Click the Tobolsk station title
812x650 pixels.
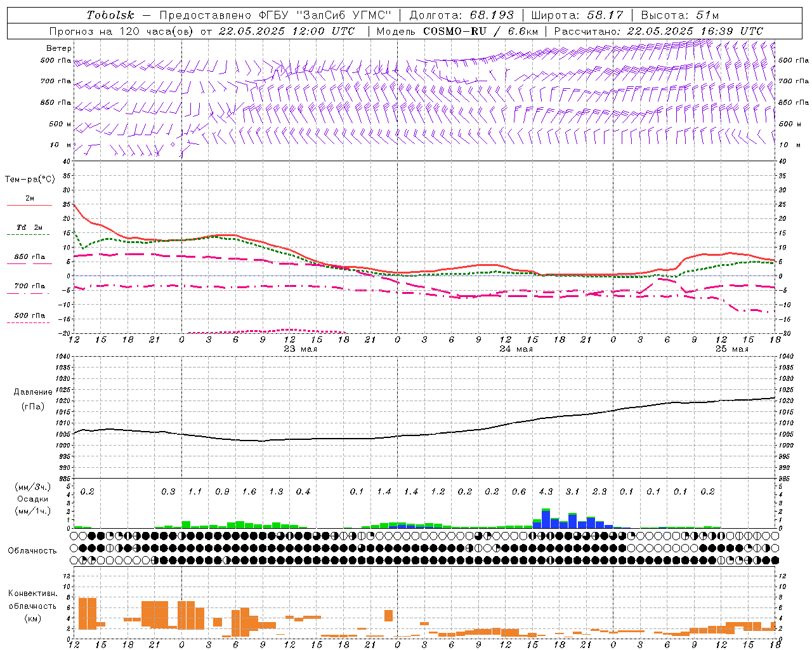pyautogui.click(x=110, y=15)
